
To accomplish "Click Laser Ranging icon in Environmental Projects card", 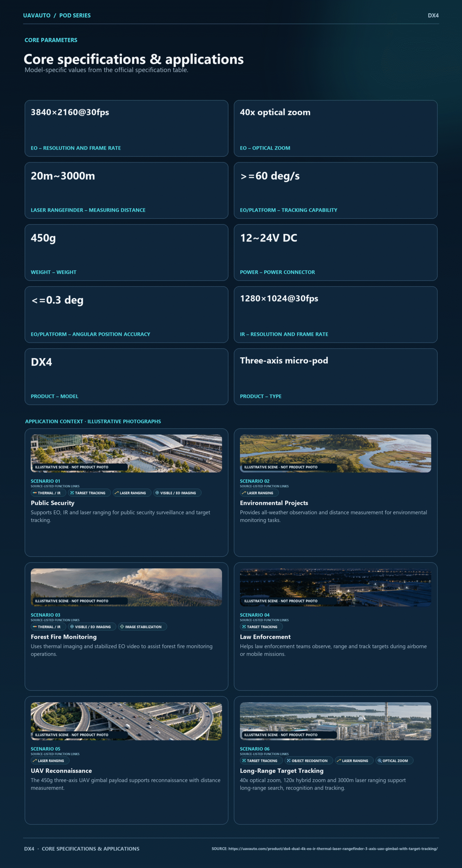I will pyautogui.click(x=244, y=493).
